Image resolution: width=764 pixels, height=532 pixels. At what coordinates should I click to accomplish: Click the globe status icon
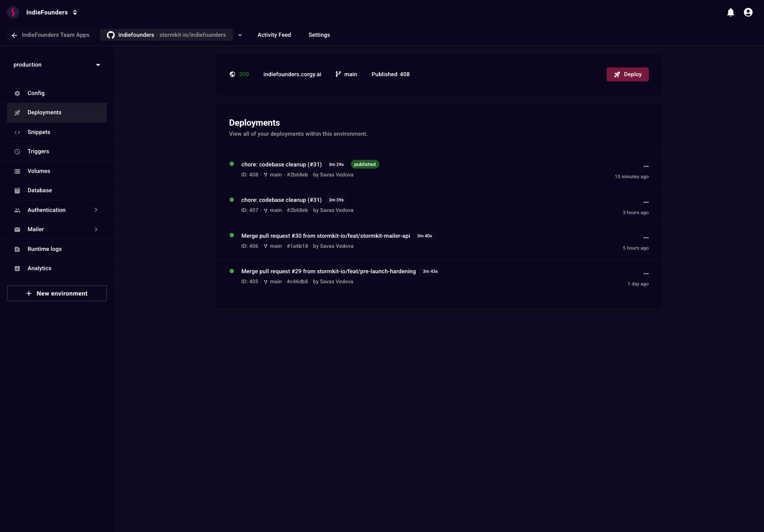click(232, 74)
